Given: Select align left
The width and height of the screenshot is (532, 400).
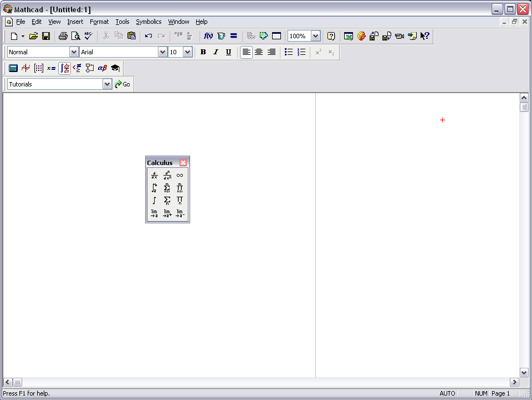Looking at the screenshot, I should 246,52.
